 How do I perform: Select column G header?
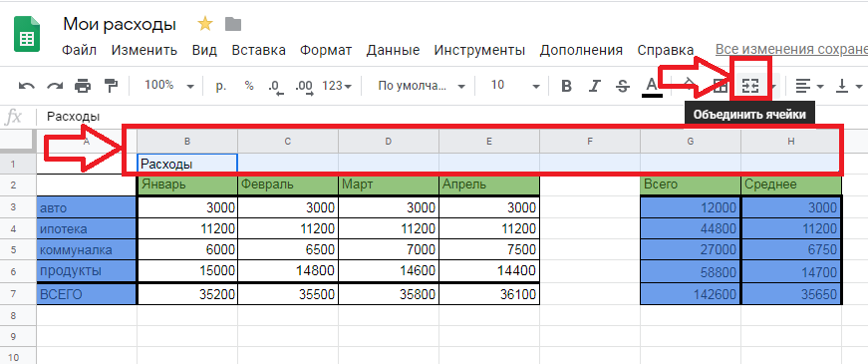click(x=691, y=142)
